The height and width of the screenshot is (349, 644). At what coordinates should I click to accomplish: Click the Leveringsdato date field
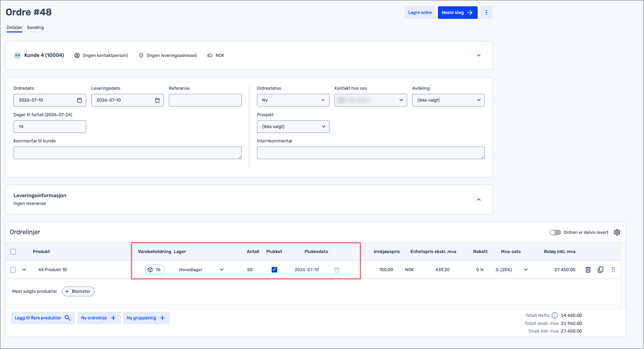(x=127, y=100)
